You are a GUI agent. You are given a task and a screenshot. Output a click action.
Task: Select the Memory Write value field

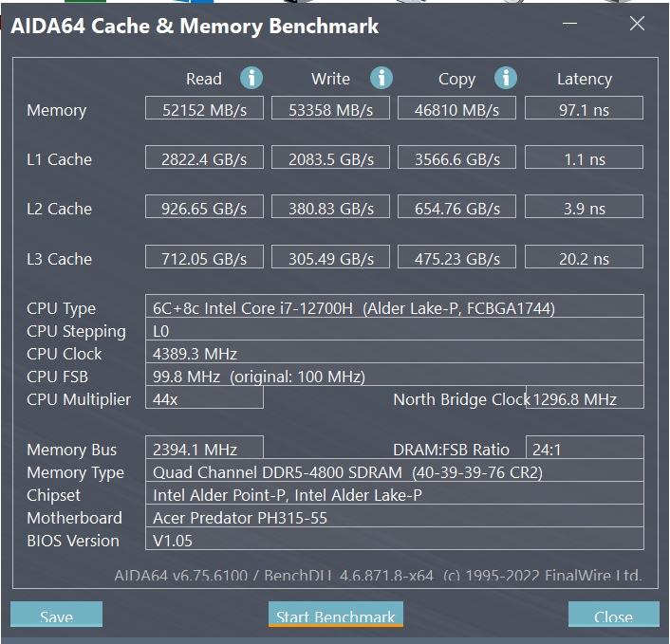(x=330, y=108)
